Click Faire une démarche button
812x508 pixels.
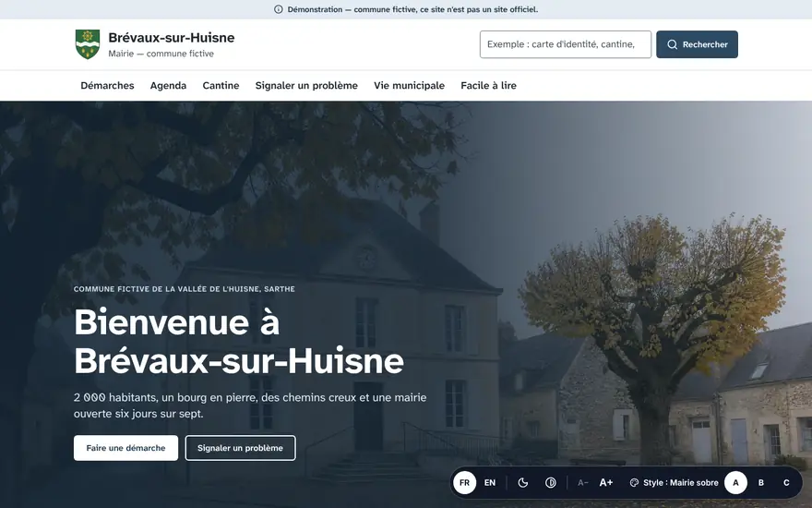point(125,448)
